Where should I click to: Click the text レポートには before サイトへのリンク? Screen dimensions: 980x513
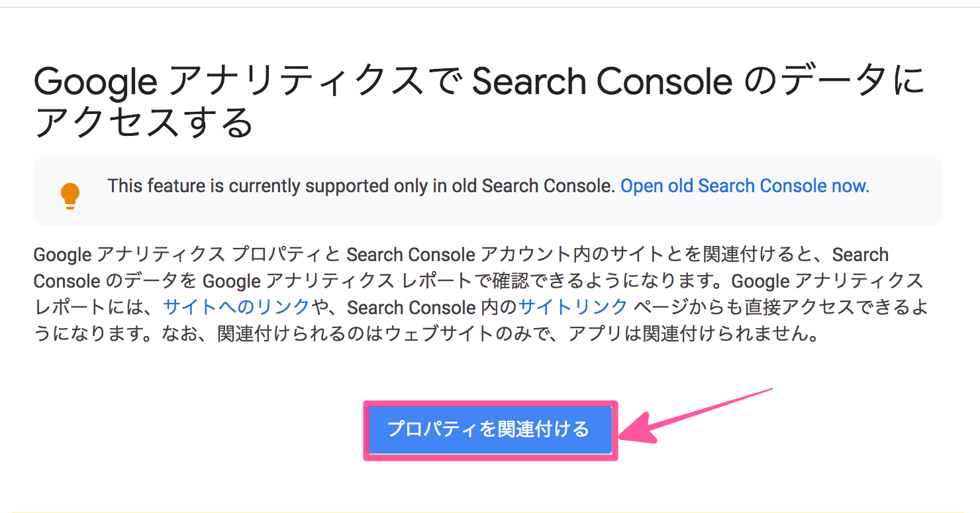point(98,307)
